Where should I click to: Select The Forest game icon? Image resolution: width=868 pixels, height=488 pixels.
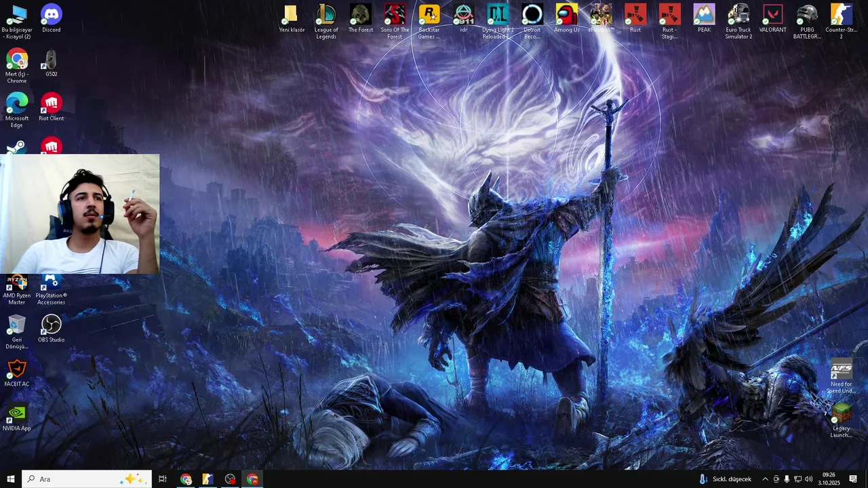tap(361, 18)
